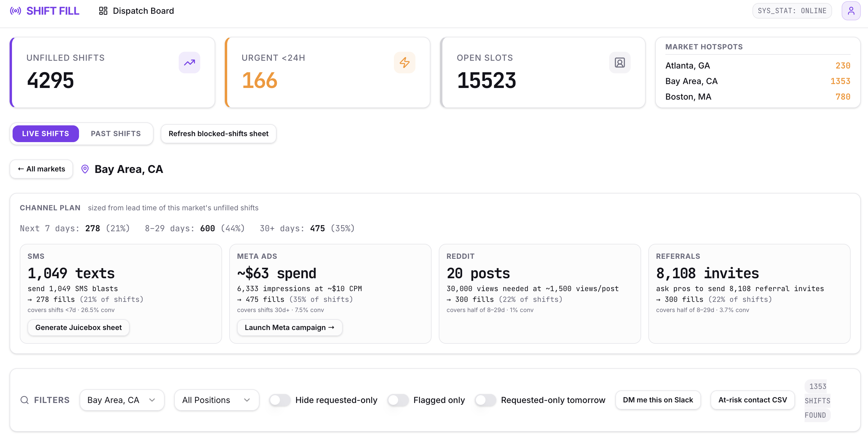Click the user profile avatar icon
This screenshot has width=868, height=438.
click(850, 11)
